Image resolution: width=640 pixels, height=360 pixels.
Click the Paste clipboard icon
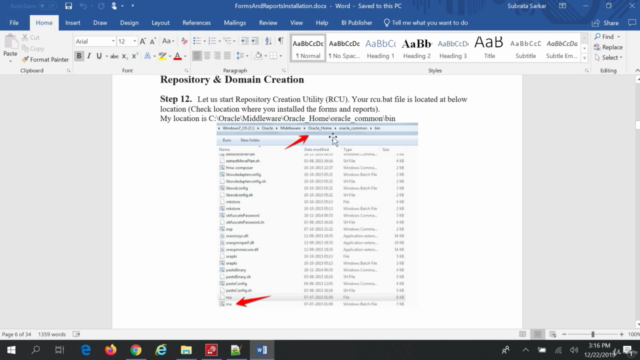[10, 42]
